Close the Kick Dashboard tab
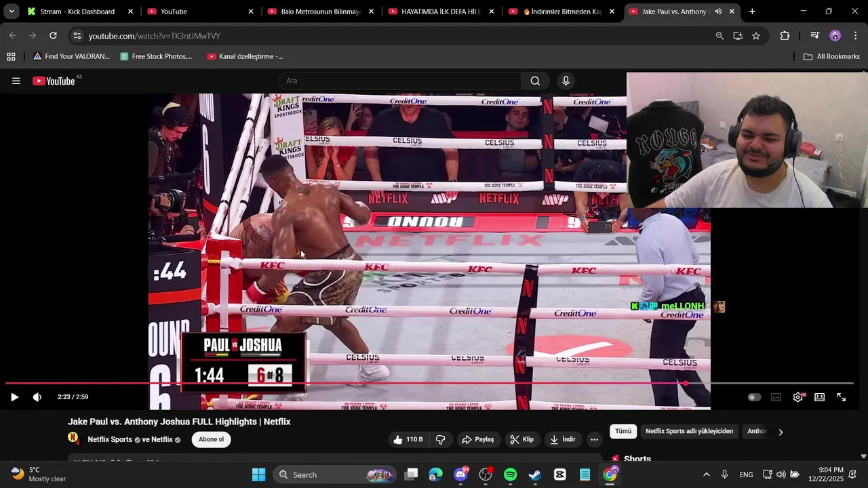The image size is (868, 488). pos(130,12)
